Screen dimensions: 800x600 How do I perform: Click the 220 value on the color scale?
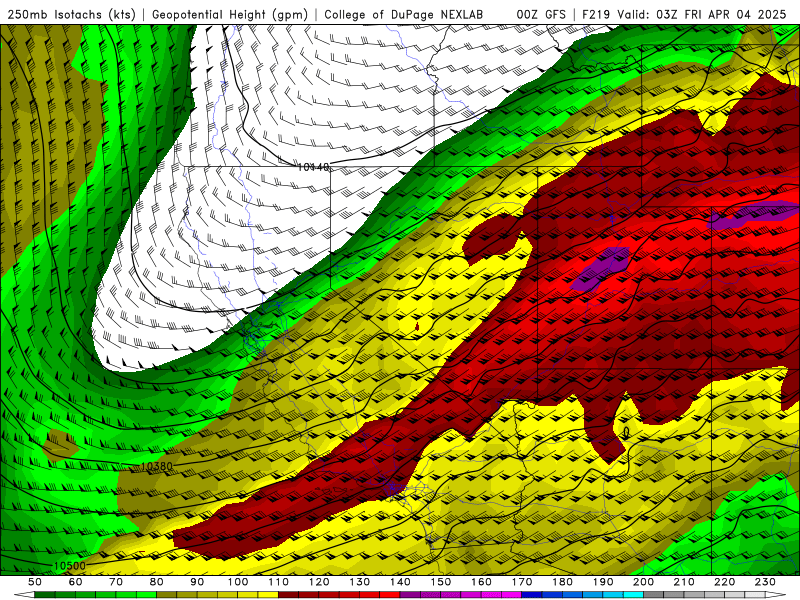(x=724, y=582)
